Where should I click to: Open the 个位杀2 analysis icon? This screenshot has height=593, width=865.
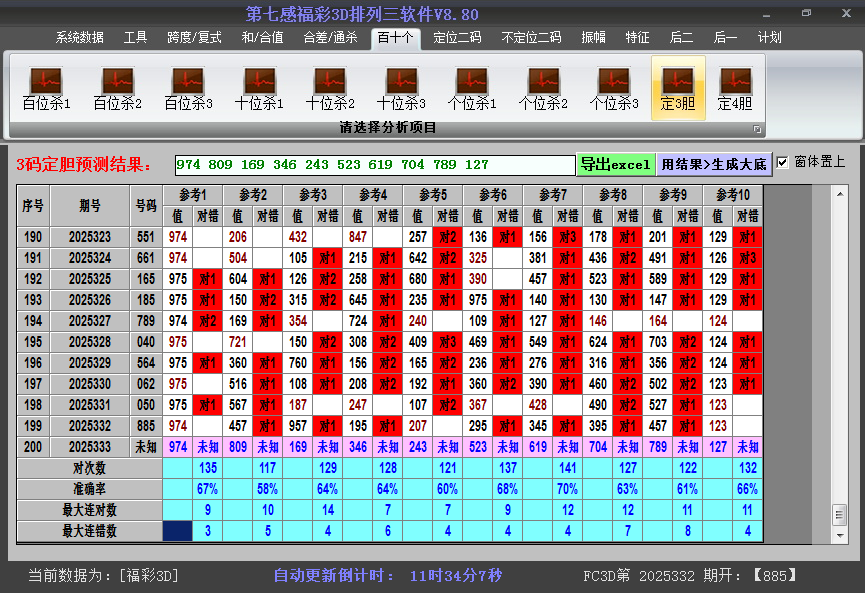pyautogui.click(x=543, y=85)
